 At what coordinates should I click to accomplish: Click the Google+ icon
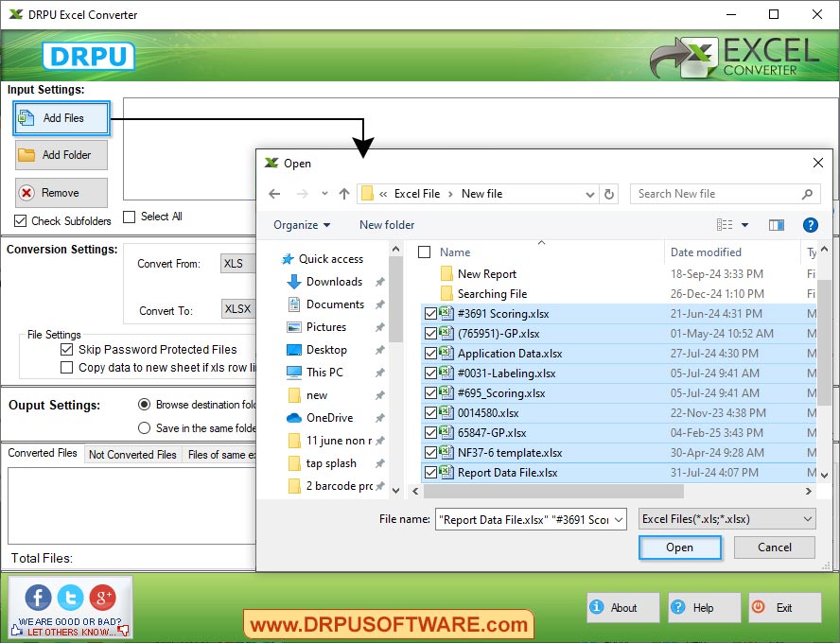[103, 598]
